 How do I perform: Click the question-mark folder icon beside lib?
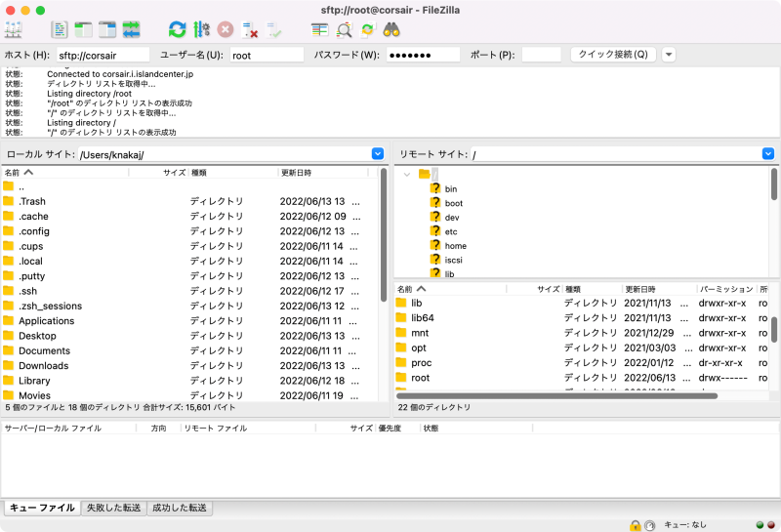[x=435, y=273]
